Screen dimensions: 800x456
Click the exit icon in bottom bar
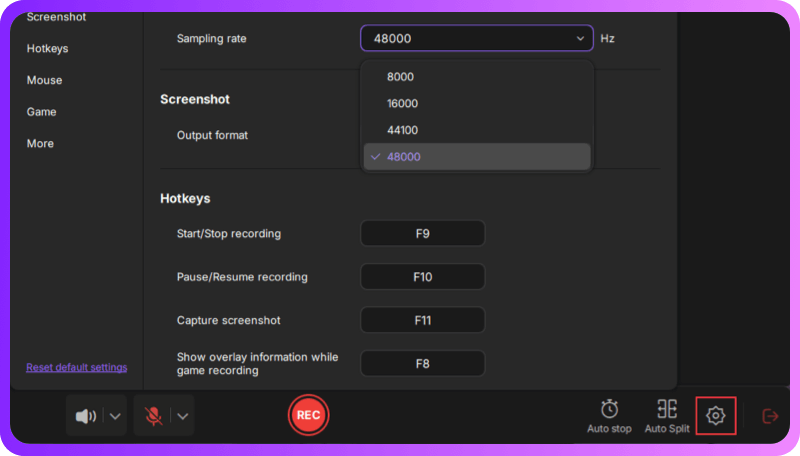[770, 416]
